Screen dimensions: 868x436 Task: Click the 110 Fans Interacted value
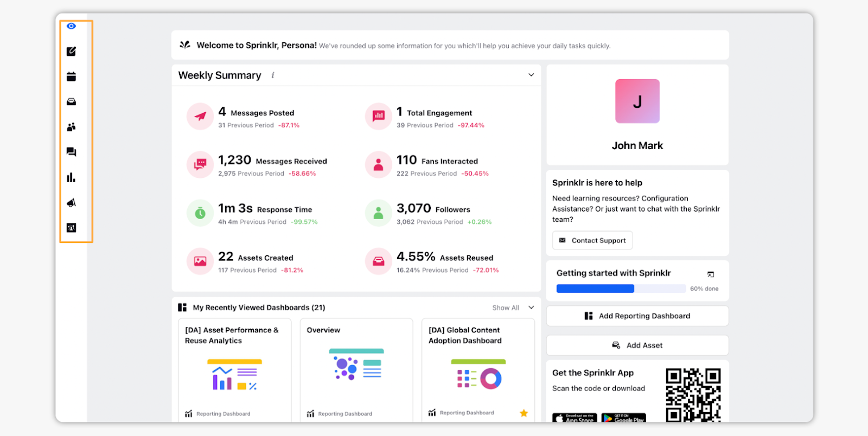407,160
